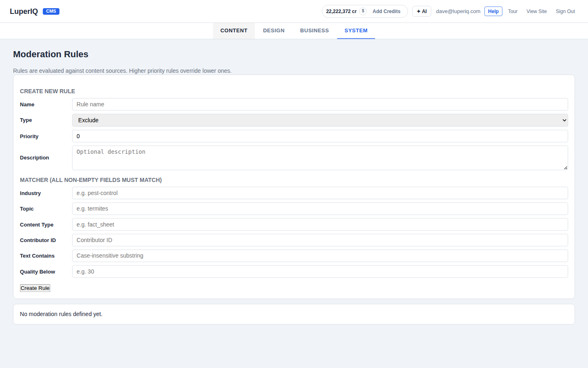Click the Add Credits link
The image size is (588, 368).
(x=386, y=11)
